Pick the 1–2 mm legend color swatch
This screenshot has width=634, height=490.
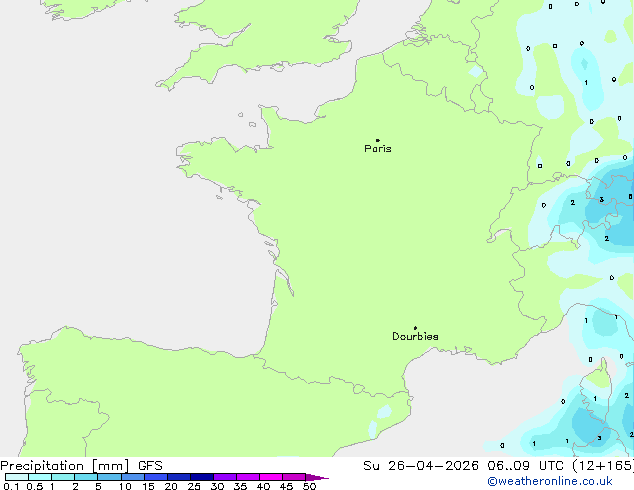[63, 477]
